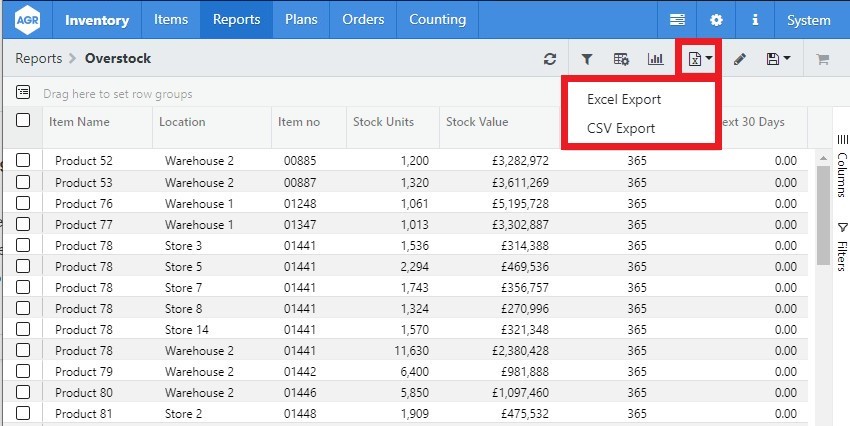The width and height of the screenshot is (850, 426).
Task: Click the pencil edit icon
Action: pos(740,59)
